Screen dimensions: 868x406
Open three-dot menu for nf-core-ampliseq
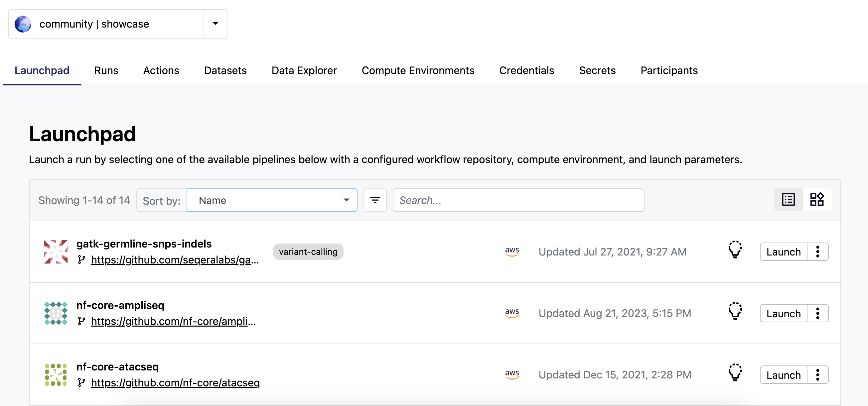(x=817, y=313)
